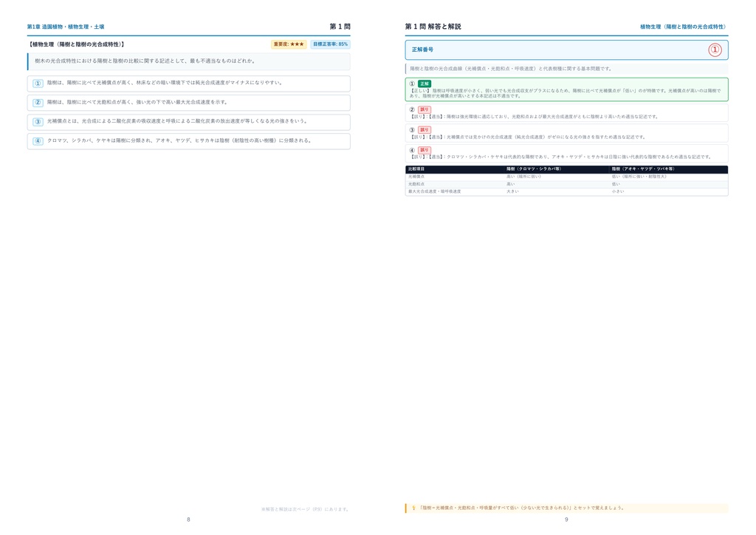
Task: Select the choice text starting 陰樹は、陽樹に比べて光補償点が高く
Action: pyautogui.click(x=165, y=83)
